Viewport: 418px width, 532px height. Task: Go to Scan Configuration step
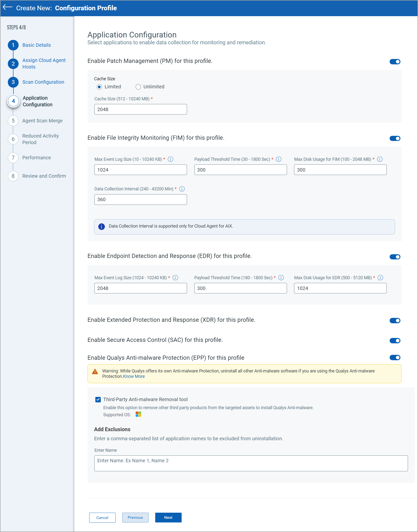(43, 82)
